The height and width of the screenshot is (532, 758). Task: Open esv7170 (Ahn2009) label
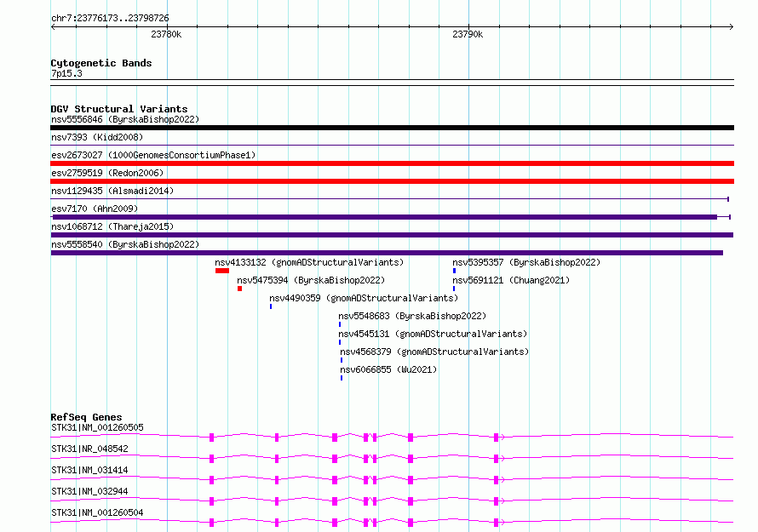[95, 209]
